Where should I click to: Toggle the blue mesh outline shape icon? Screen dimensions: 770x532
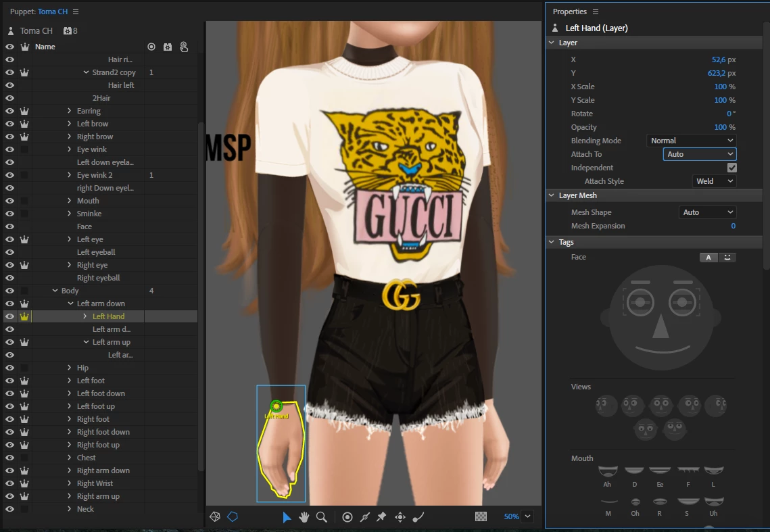(x=233, y=516)
